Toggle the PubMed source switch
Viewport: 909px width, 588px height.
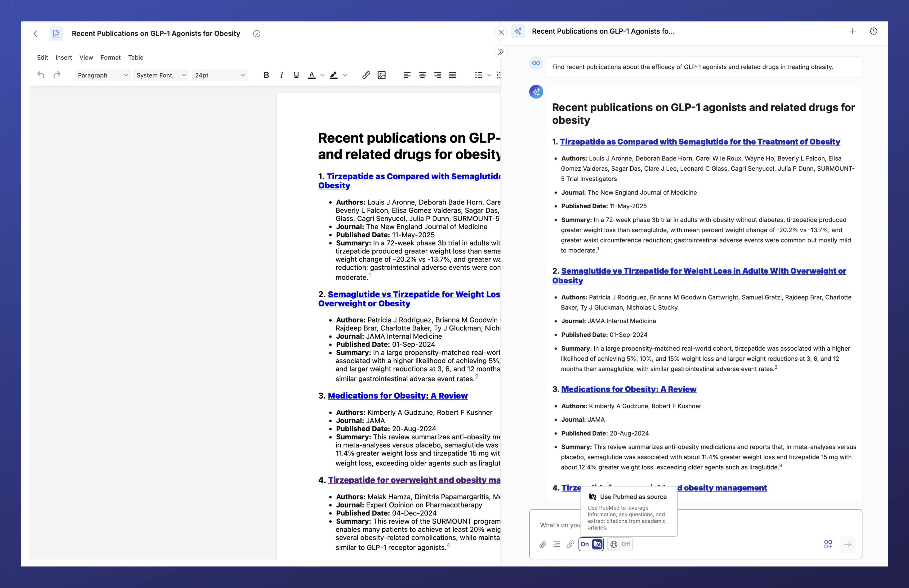click(x=591, y=544)
